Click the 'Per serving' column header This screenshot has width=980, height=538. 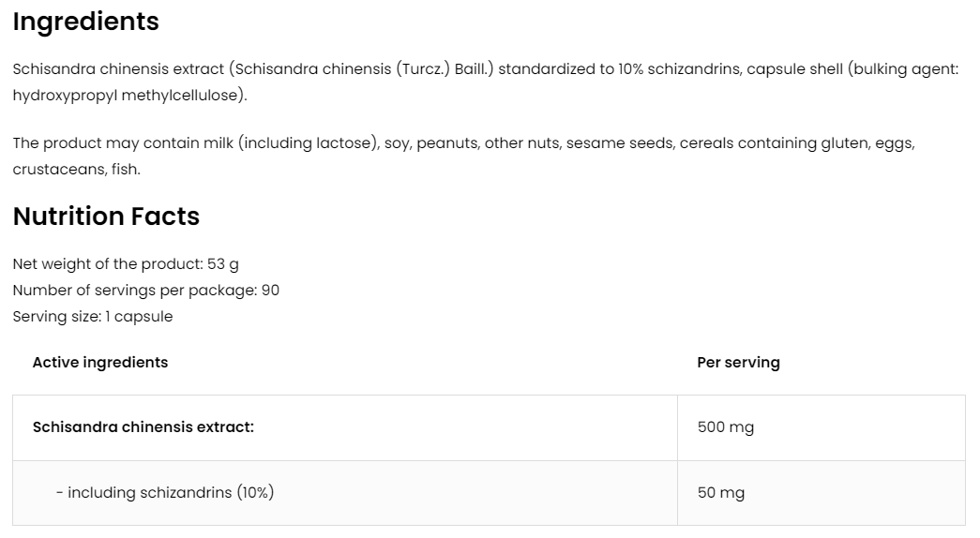(738, 363)
